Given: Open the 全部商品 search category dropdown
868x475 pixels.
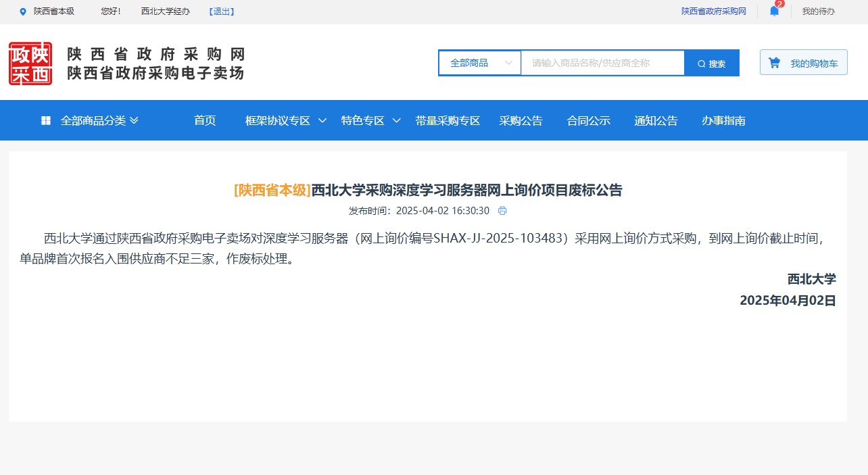Looking at the screenshot, I should 480,63.
